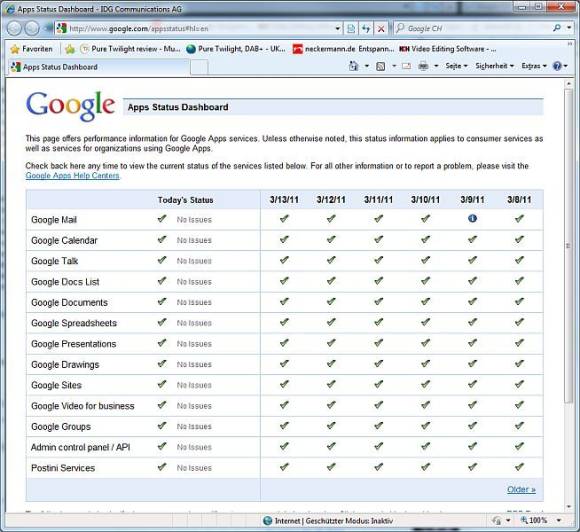Screen dimensions: 580x532
Task: Open the zoom level 100% dropdown arrow
Action: (559, 520)
